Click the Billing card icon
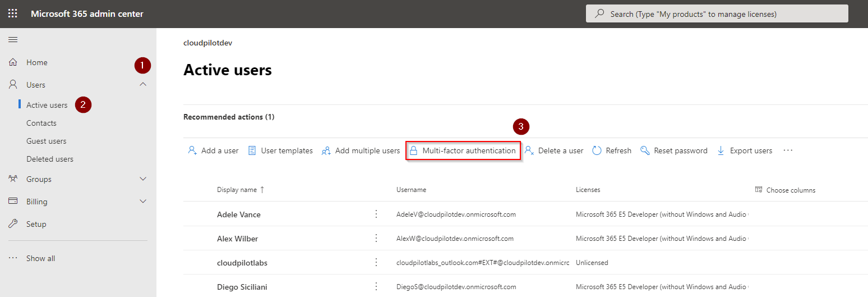 13,202
